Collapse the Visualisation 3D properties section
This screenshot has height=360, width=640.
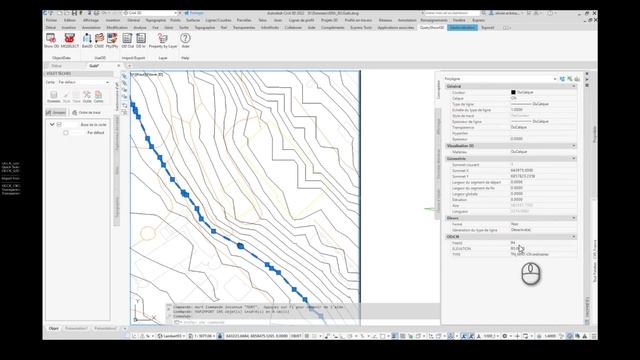coord(573,146)
